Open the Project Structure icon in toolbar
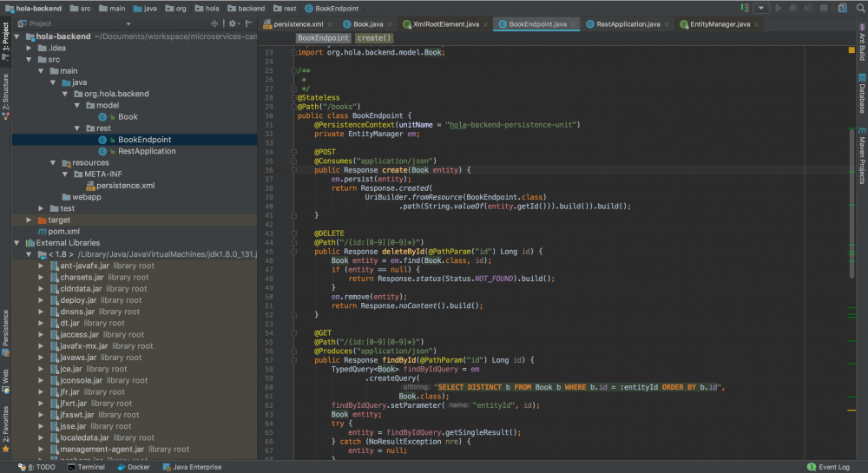 tap(841, 8)
